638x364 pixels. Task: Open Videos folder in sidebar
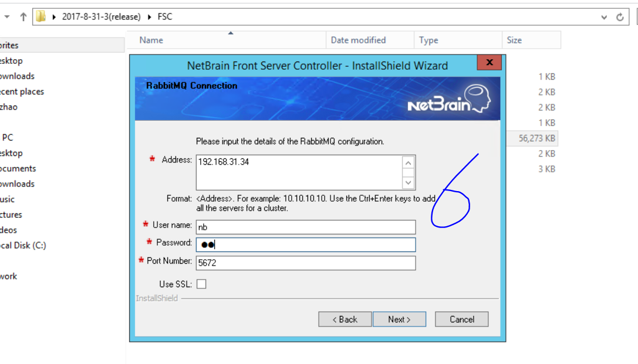tap(9, 230)
